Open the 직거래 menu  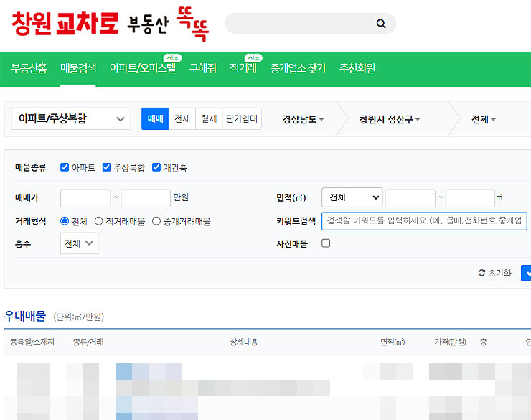pyautogui.click(x=243, y=68)
